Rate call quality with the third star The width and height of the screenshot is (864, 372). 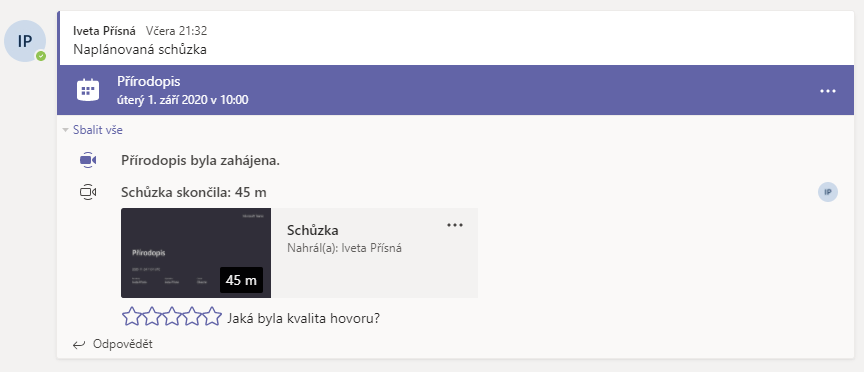[x=172, y=317]
